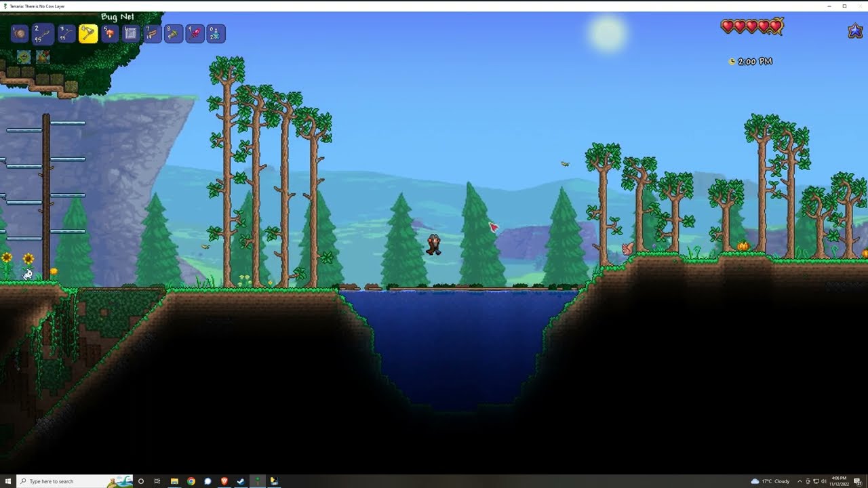Screen dimensions: 868x488
Task: Select hotbar slot 3 fishing-rod-like item
Action: pos(66,33)
